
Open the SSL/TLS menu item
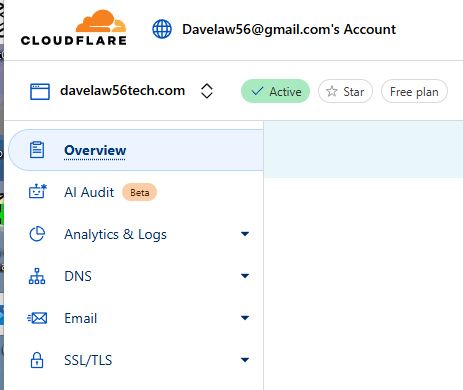click(x=136, y=360)
